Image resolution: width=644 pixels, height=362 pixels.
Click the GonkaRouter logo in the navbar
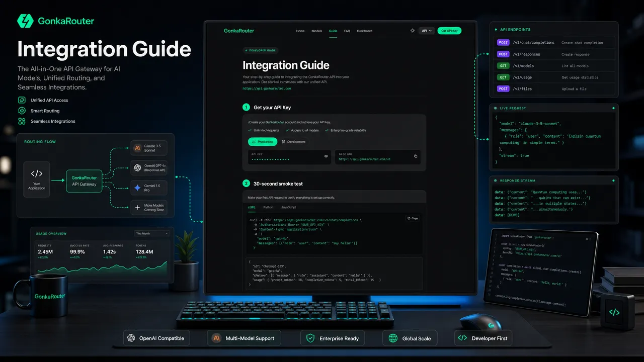239,31
